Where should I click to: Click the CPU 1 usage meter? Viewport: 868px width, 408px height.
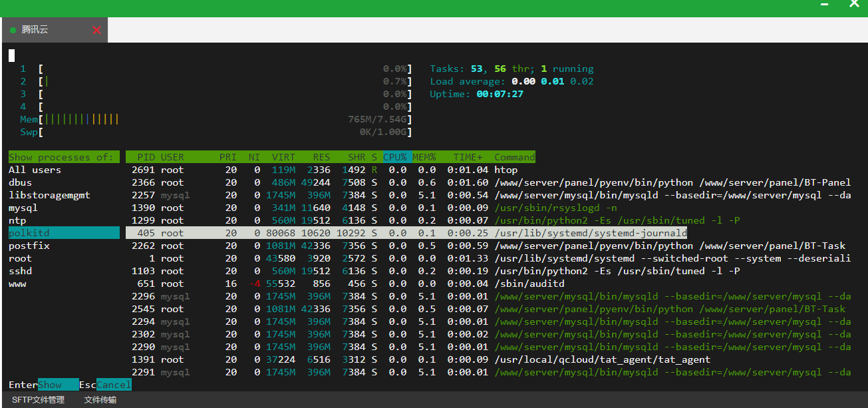(x=216, y=69)
